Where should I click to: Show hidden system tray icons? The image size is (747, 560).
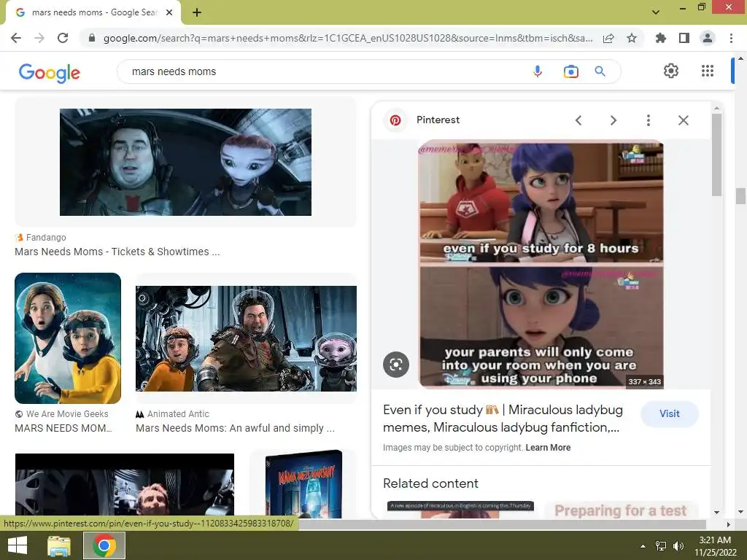[643, 546]
